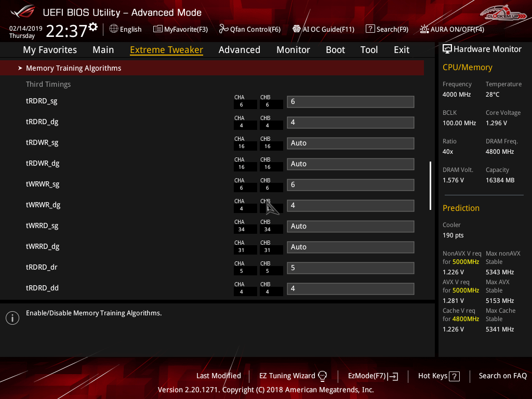
Task: Click the info icon in help panel
Action: (12, 318)
